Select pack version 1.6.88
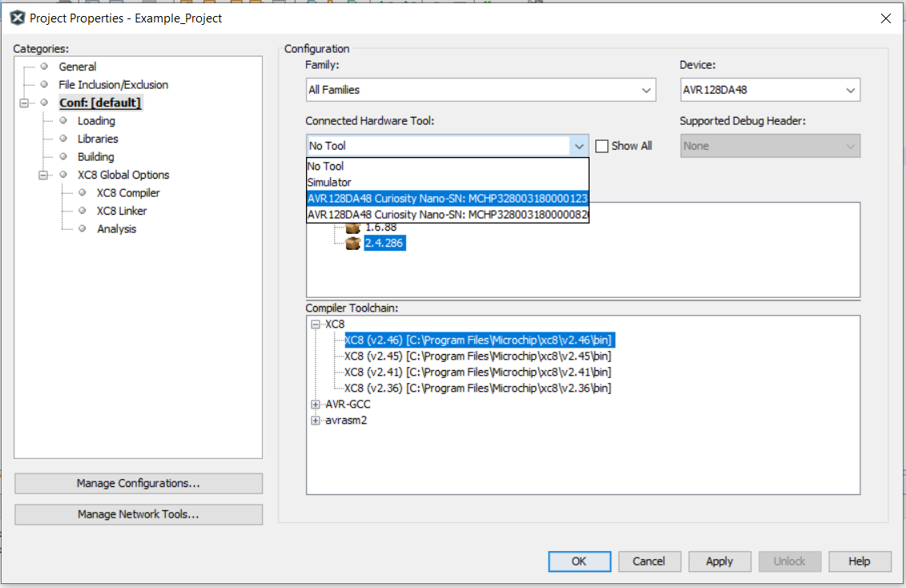 [x=381, y=228]
